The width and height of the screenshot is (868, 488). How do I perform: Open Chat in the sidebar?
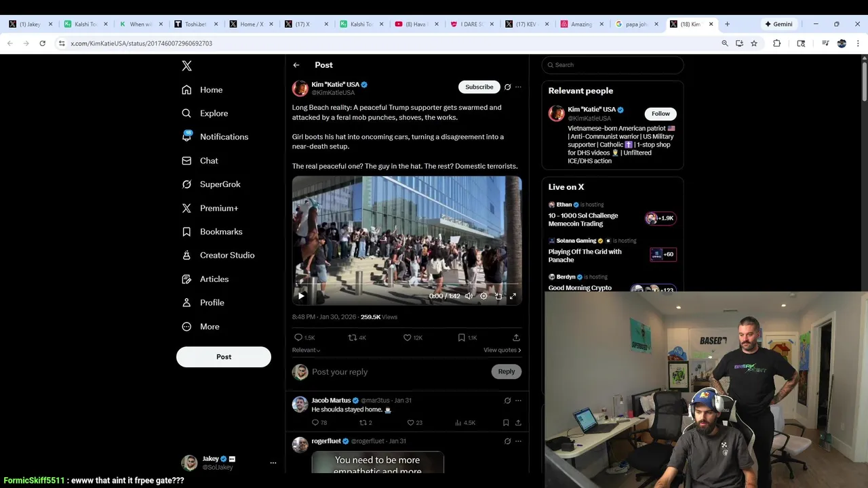[x=200, y=161]
